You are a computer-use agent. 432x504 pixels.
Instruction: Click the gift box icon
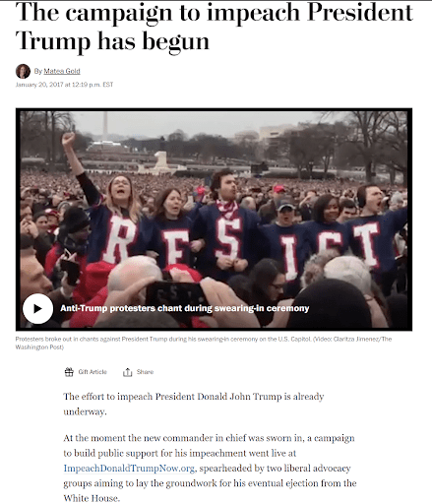[69, 372]
